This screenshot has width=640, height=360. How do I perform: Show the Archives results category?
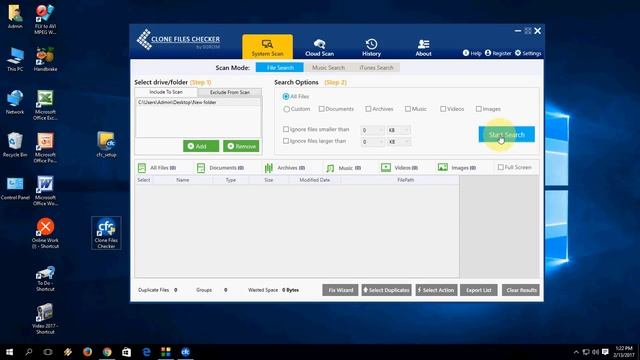coord(284,168)
